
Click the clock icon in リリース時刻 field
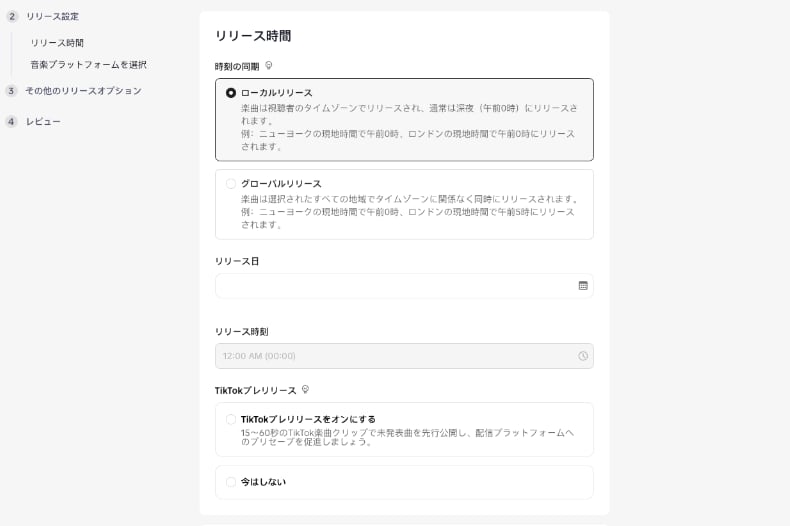583,356
